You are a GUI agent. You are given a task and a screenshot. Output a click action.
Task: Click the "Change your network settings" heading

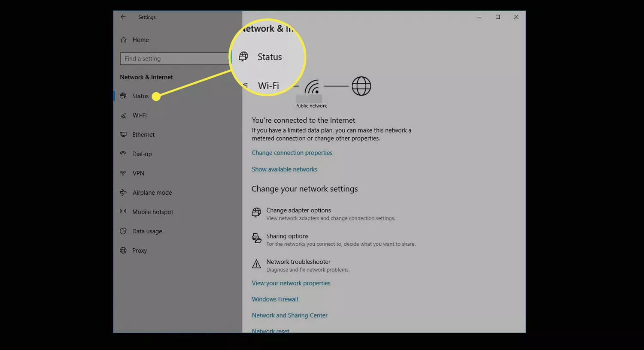click(x=304, y=189)
